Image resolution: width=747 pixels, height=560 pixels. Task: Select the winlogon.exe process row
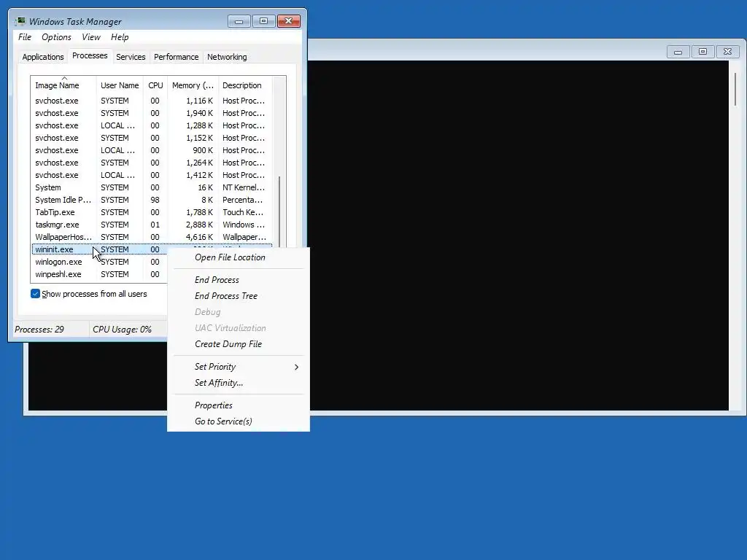(99, 262)
